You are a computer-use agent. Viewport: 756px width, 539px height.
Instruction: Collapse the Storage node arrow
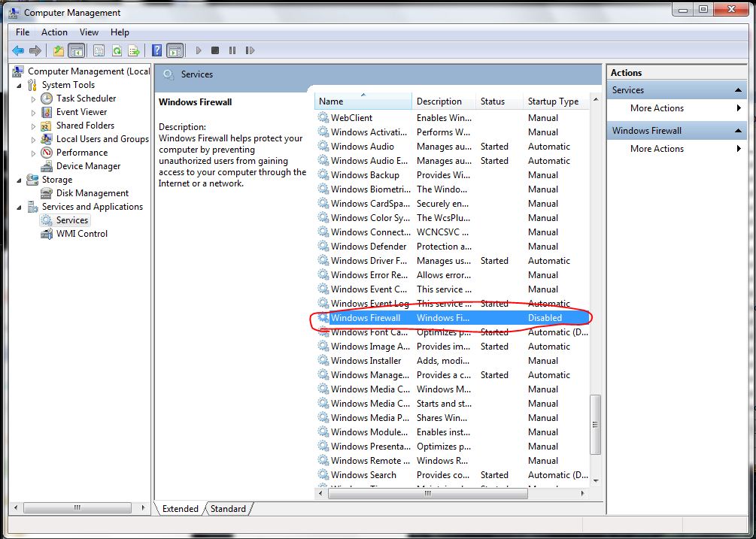point(20,180)
